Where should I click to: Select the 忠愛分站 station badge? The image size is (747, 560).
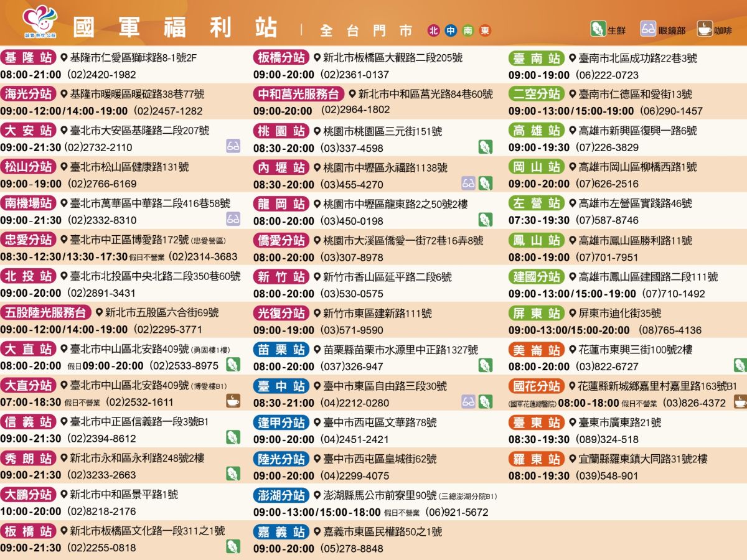point(29,240)
